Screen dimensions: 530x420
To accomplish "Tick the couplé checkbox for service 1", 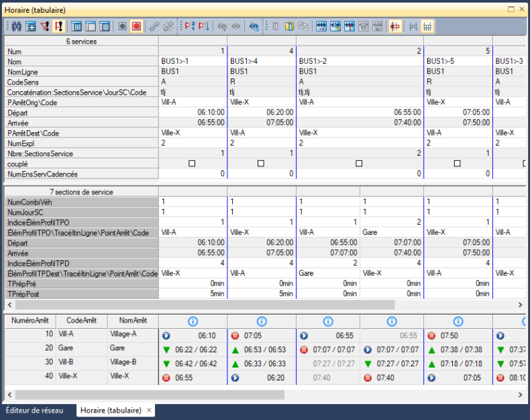I will point(192,163).
